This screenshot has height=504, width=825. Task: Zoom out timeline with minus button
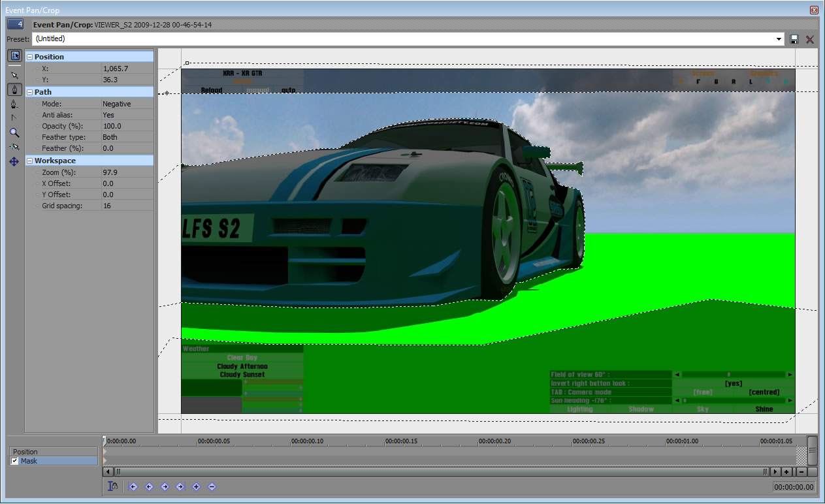[801, 471]
